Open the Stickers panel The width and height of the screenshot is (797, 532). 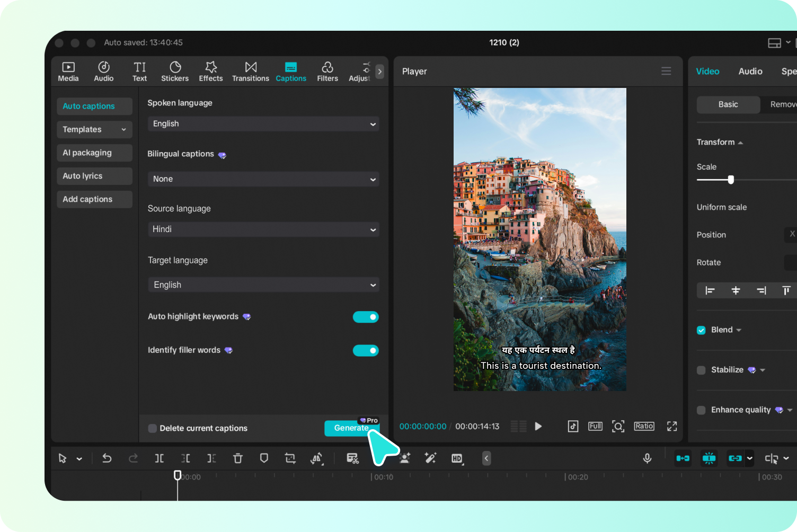pyautogui.click(x=175, y=72)
